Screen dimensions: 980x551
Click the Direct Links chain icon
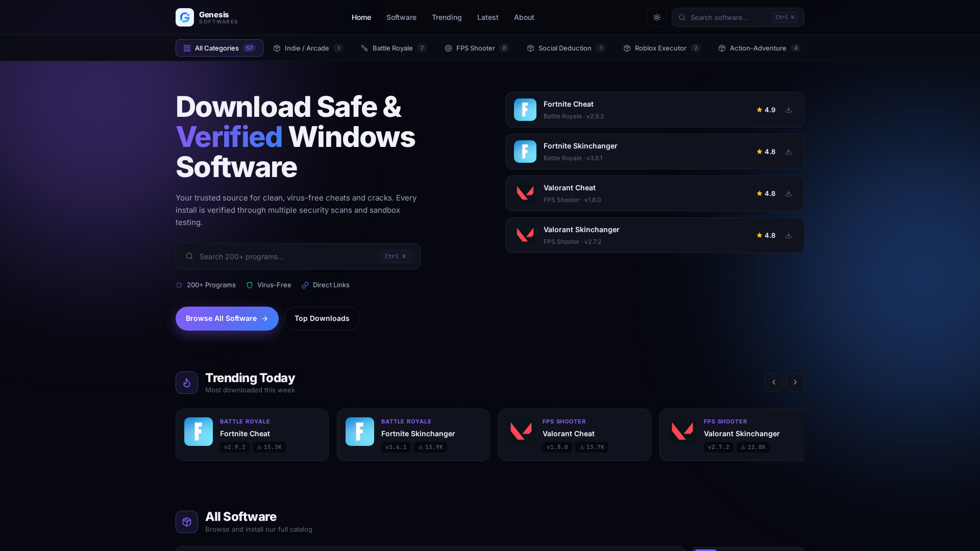[x=305, y=285]
